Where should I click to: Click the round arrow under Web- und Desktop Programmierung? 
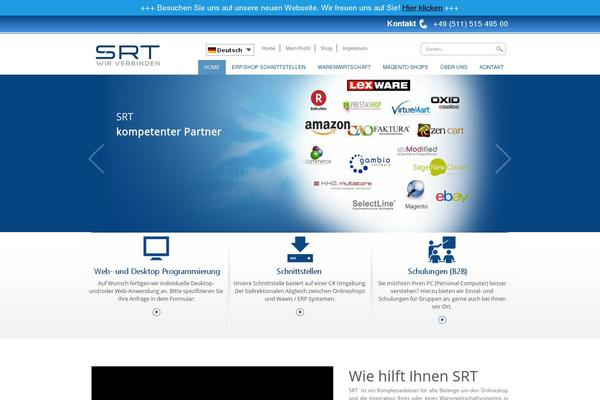tap(157, 312)
